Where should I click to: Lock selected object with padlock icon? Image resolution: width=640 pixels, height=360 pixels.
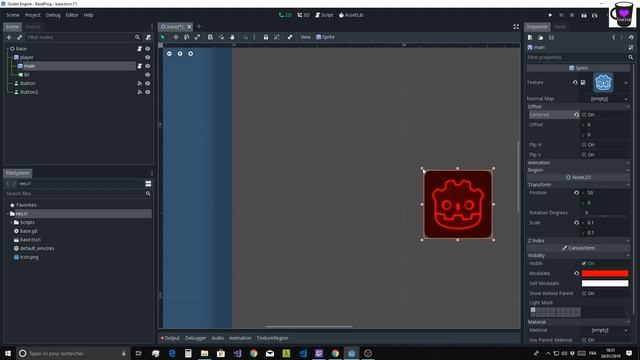(266, 37)
